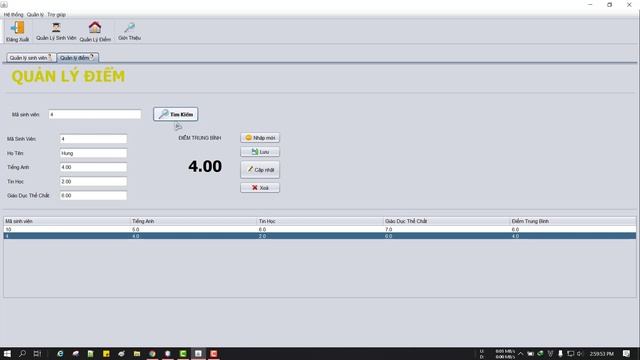Click the Giáo Dục Thể Chất score field

click(93, 196)
